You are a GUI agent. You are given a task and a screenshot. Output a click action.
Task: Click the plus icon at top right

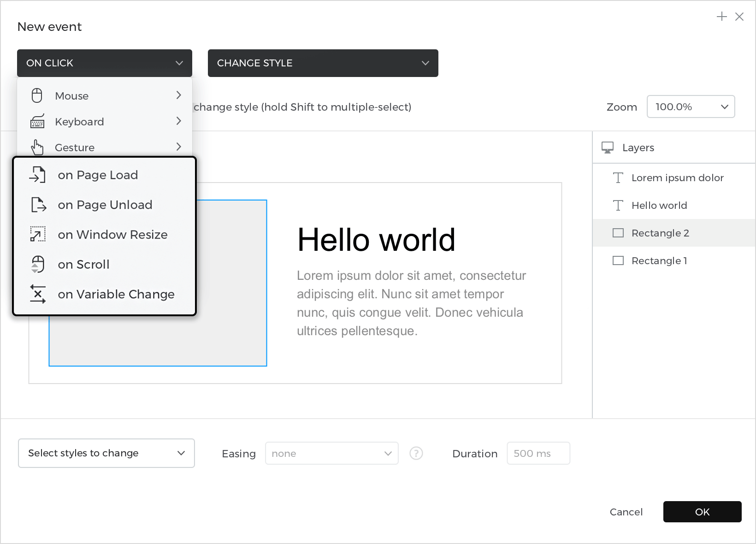722,17
